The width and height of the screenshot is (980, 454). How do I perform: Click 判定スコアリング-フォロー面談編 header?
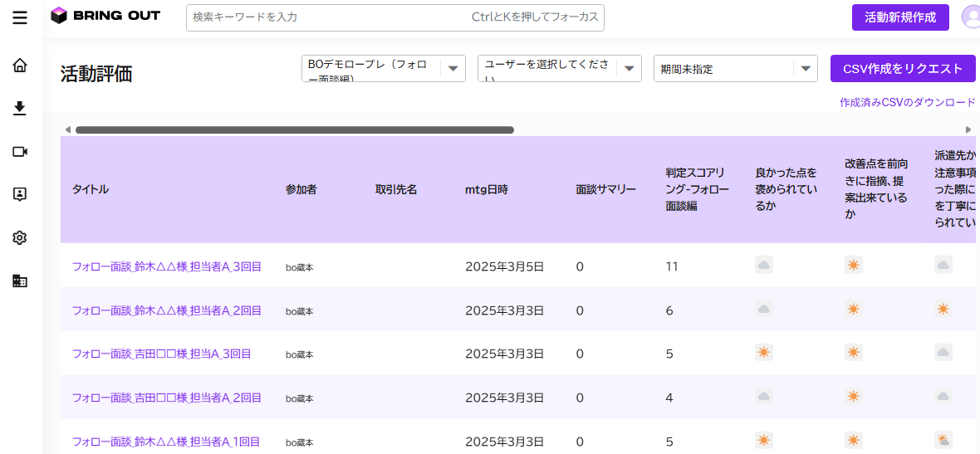pos(697,190)
